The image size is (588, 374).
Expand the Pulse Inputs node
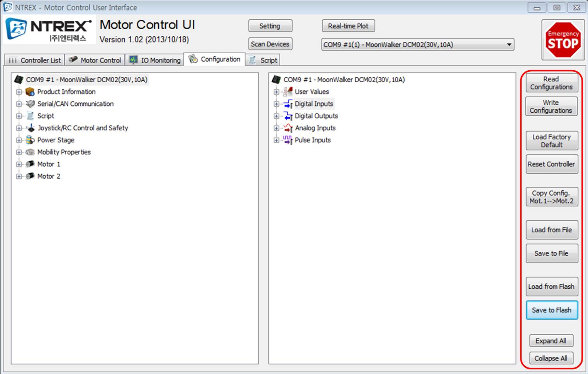[276, 140]
